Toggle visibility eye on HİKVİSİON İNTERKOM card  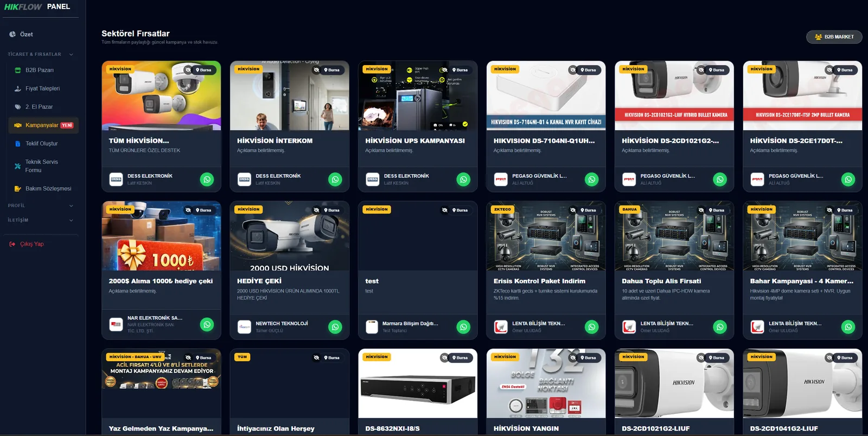316,70
